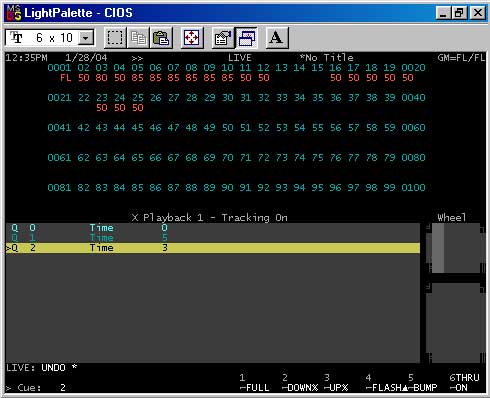Toggle the Background window icon
The image size is (490, 398).
tap(247, 38)
